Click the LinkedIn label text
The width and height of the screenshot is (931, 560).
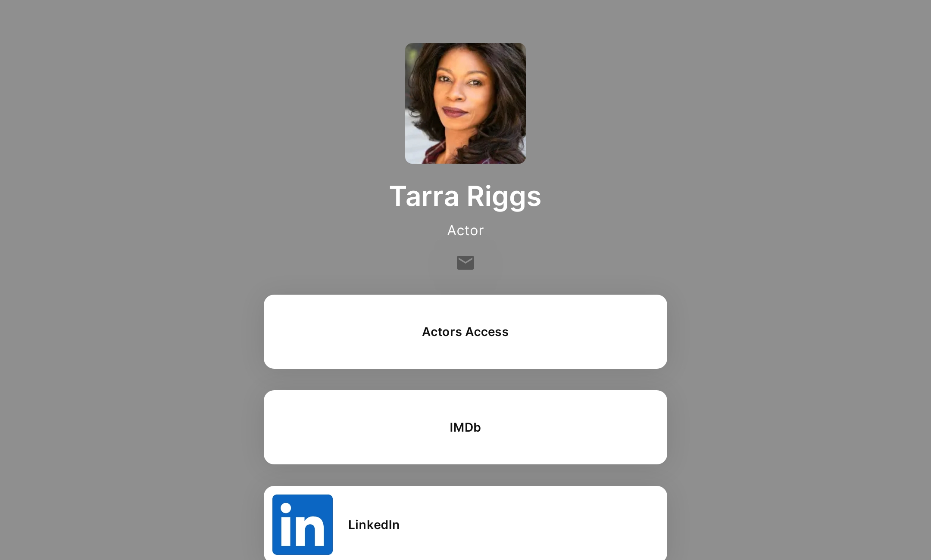pos(373,525)
